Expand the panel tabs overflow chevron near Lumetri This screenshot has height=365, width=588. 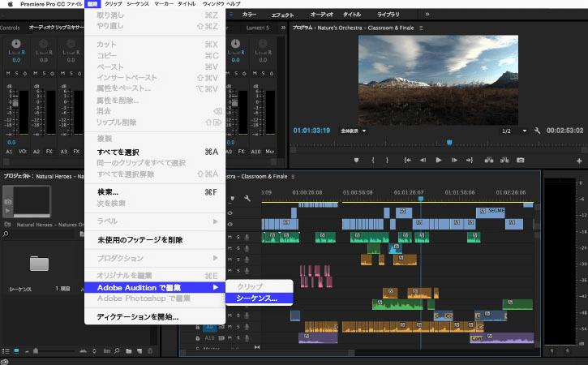283,28
